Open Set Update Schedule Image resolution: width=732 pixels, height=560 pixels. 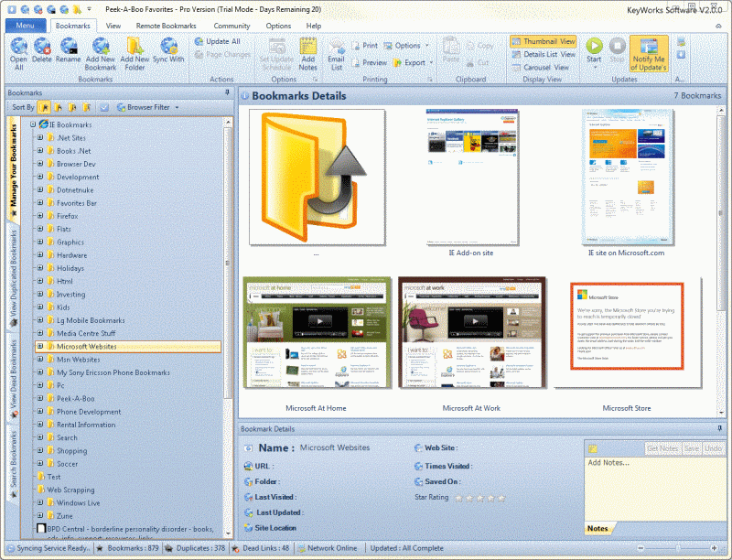coord(277,54)
